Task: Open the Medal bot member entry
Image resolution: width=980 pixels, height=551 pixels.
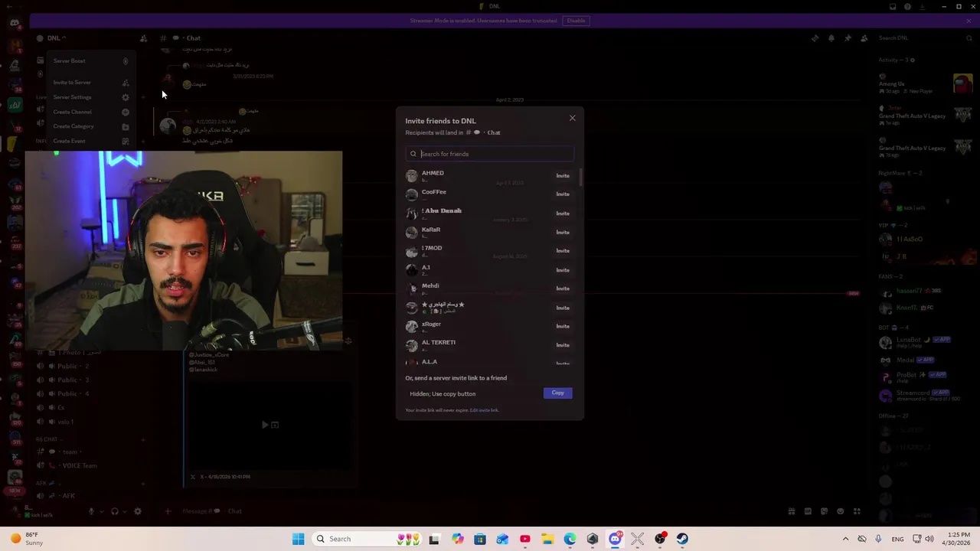Action: click(x=926, y=360)
